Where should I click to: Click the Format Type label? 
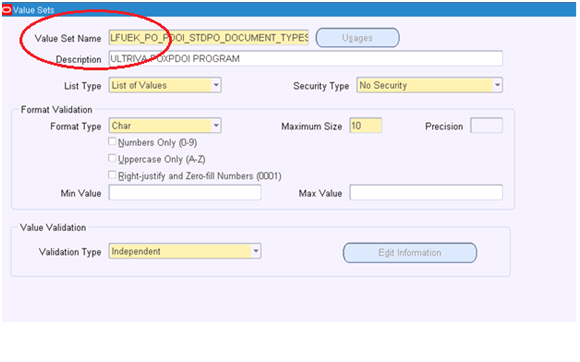coord(75,126)
